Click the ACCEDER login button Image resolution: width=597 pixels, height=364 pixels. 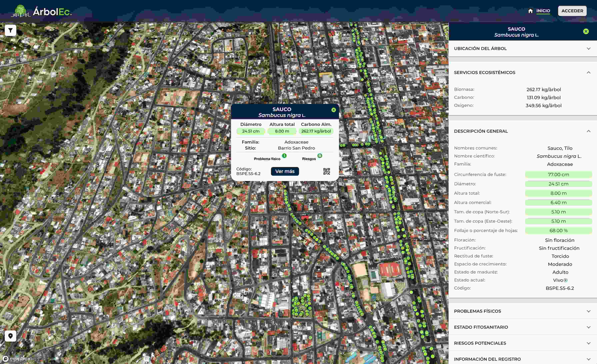pos(572,11)
